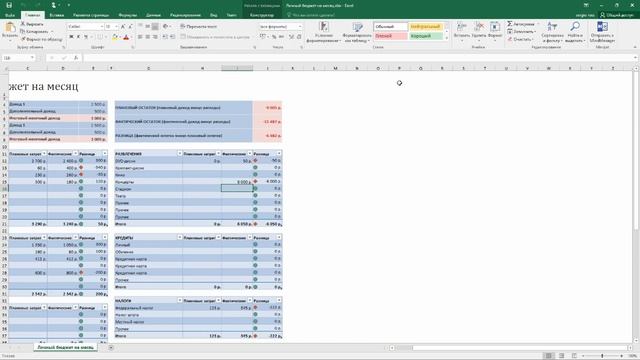This screenshot has height=360, width=640.
Task: Click the Copy (Копировать) button
Action: 34,31
